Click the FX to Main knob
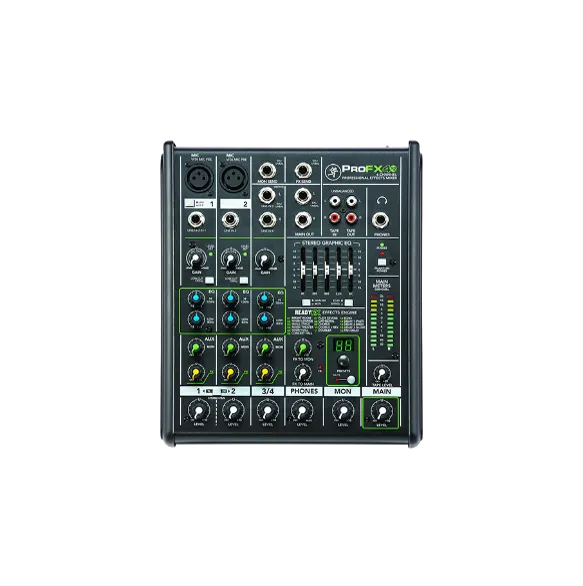The height and width of the screenshot is (586, 583). [x=302, y=373]
